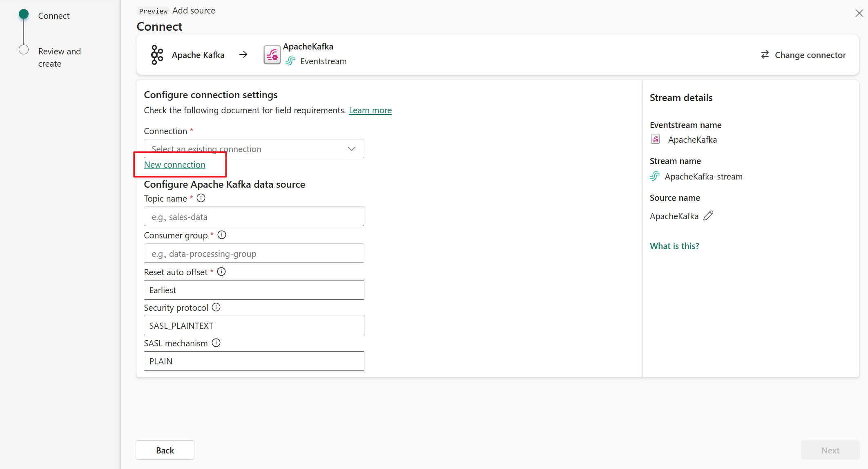Click the Connect step in left navigation
Viewport: 868px width, 469px height.
click(x=54, y=16)
